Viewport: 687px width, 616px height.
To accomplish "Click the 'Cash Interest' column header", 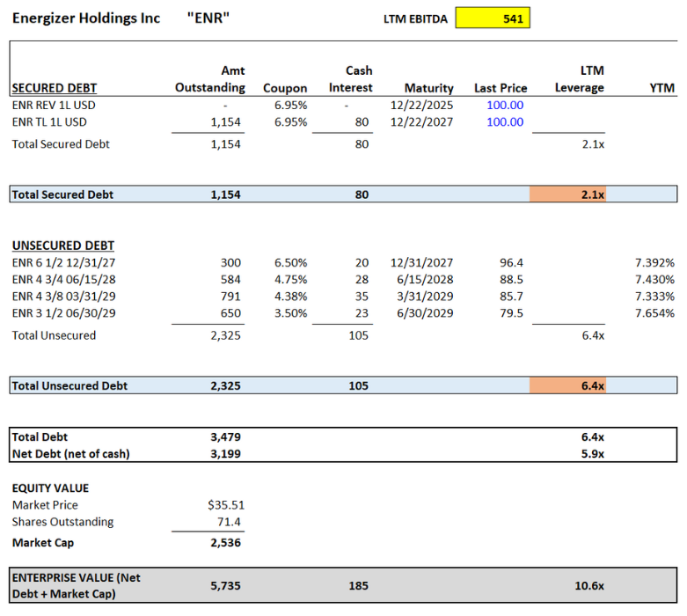I will click(x=351, y=79).
